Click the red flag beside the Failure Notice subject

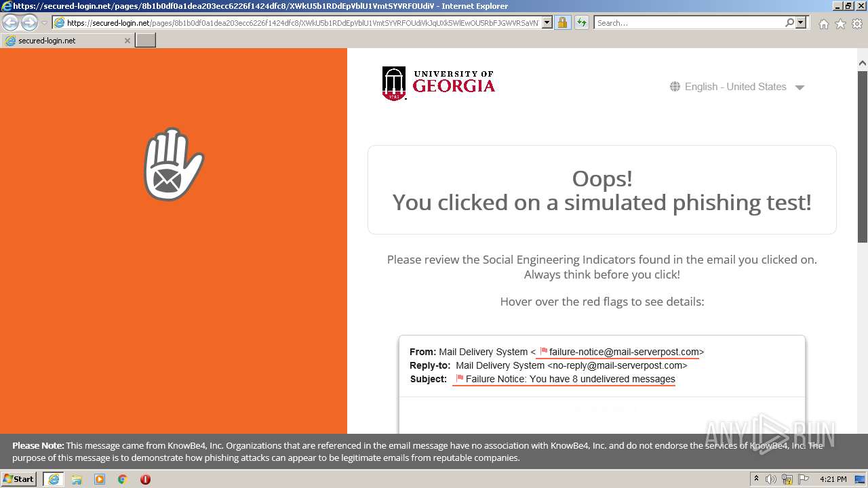(460, 379)
